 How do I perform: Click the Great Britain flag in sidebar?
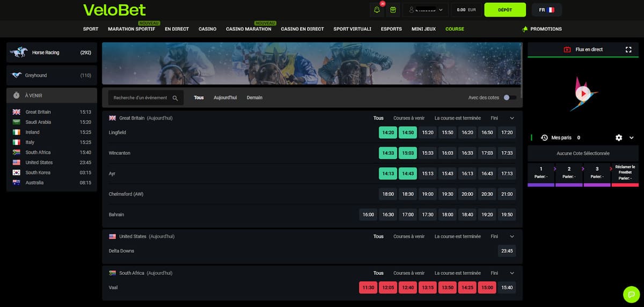click(16, 112)
